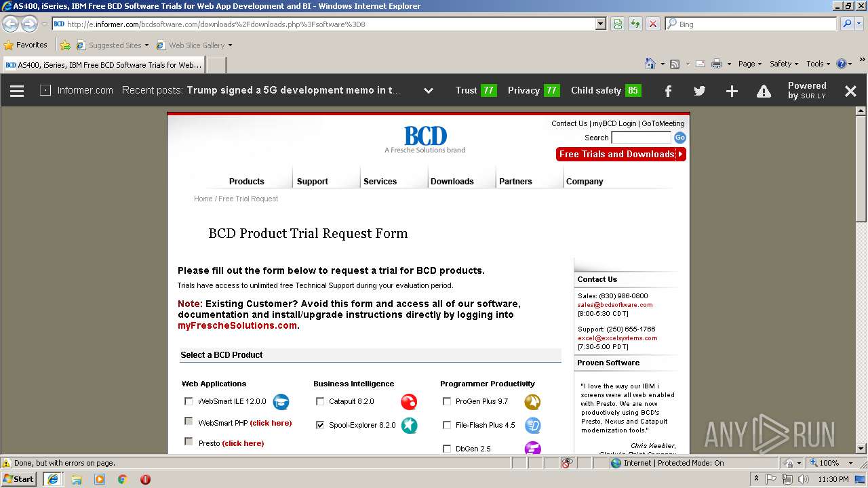Click the vertical scrollbar down arrow

(x=861, y=449)
